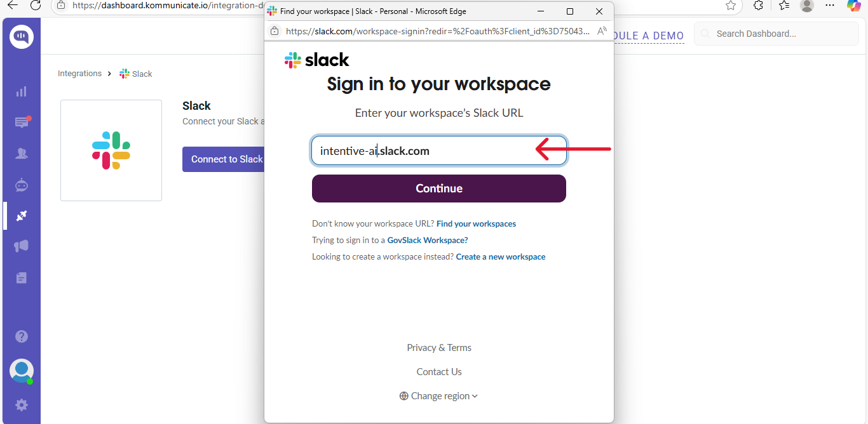
Task: Click Integrations breadcrumb link
Action: [79, 74]
